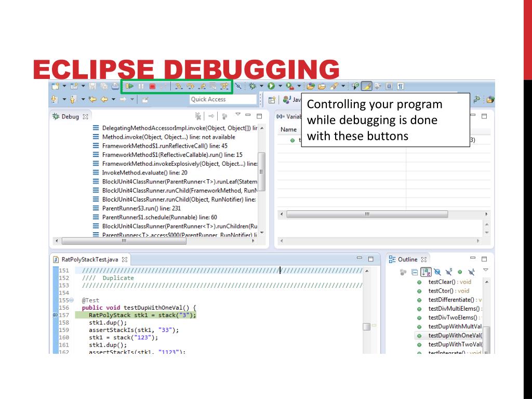The height and width of the screenshot is (399, 532).
Task: Click the Back navigation yellow arrow
Action: tap(104, 99)
